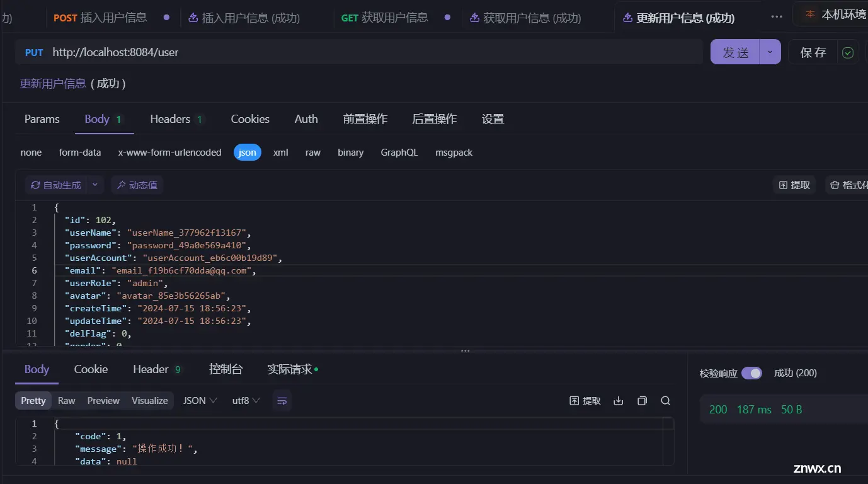This screenshot has height=484, width=868.
Task: Open the 设置 tab
Action: (493, 119)
